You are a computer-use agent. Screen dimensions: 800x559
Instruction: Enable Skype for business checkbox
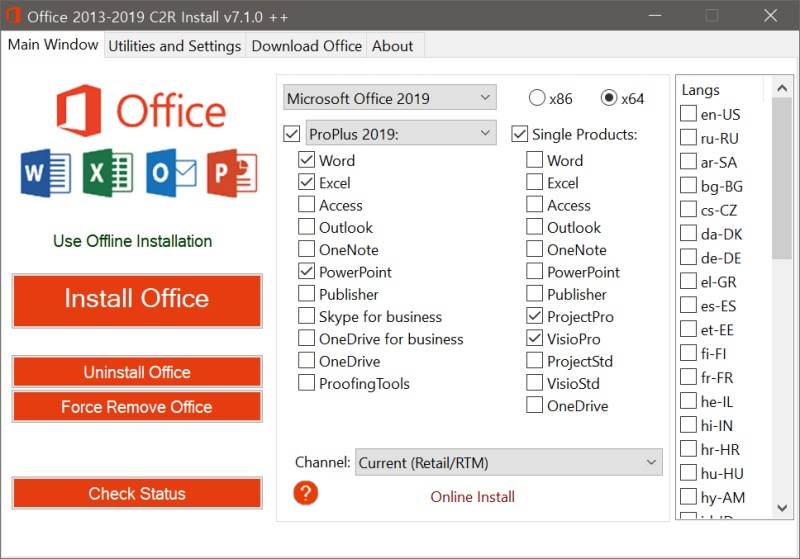click(x=306, y=316)
